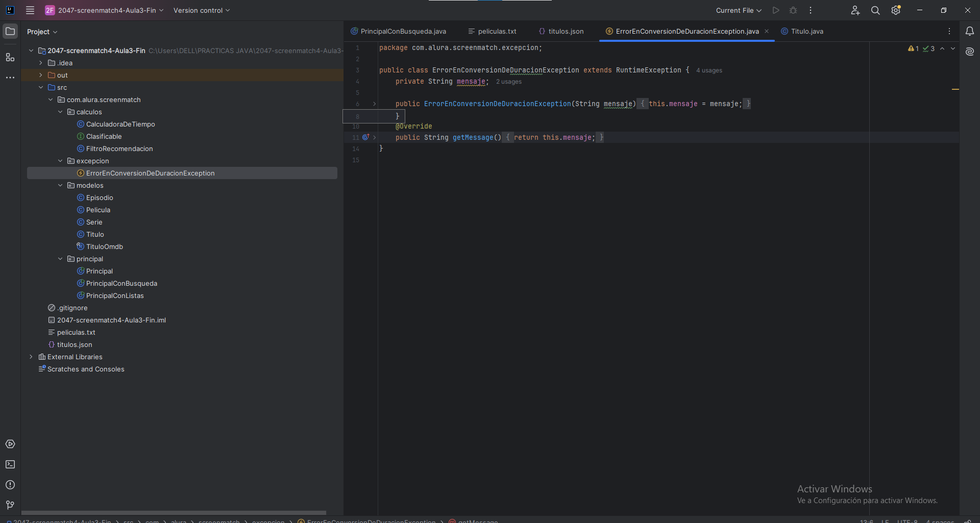Viewport: 980px width, 523px height.
Task: Click the '4 usages' inlay hint
Action: click(x=709, y=70)
